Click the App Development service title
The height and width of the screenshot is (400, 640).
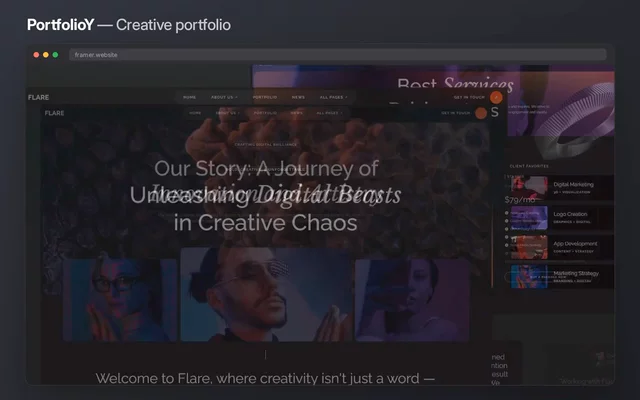(x=575, y=244)
